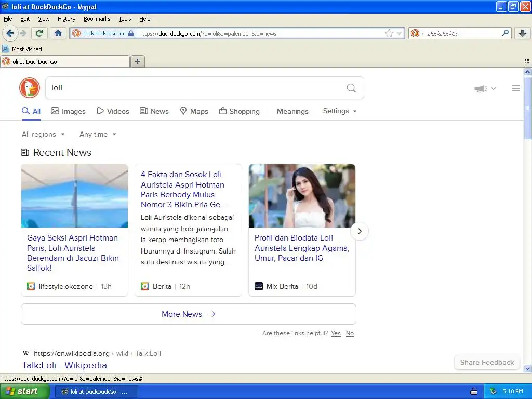Open the History menu
This screenshot has width=532, height=399.
pos(66,19)
